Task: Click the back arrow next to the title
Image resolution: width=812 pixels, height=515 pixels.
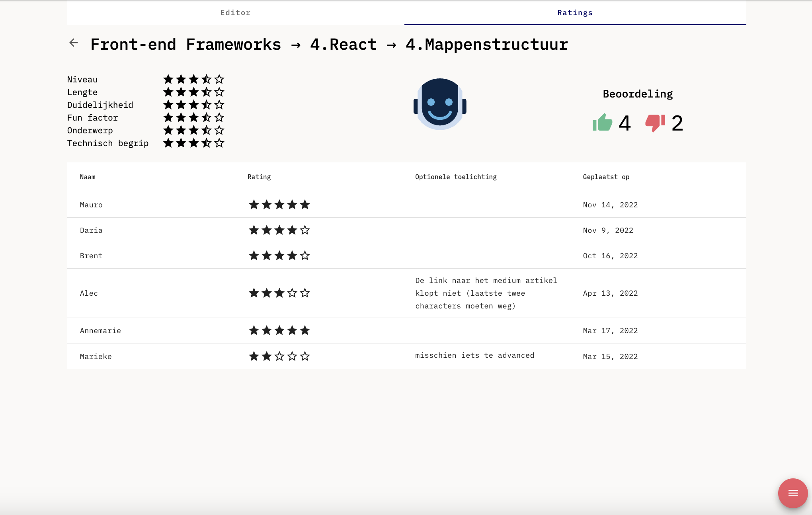Action: pos(74,43)
